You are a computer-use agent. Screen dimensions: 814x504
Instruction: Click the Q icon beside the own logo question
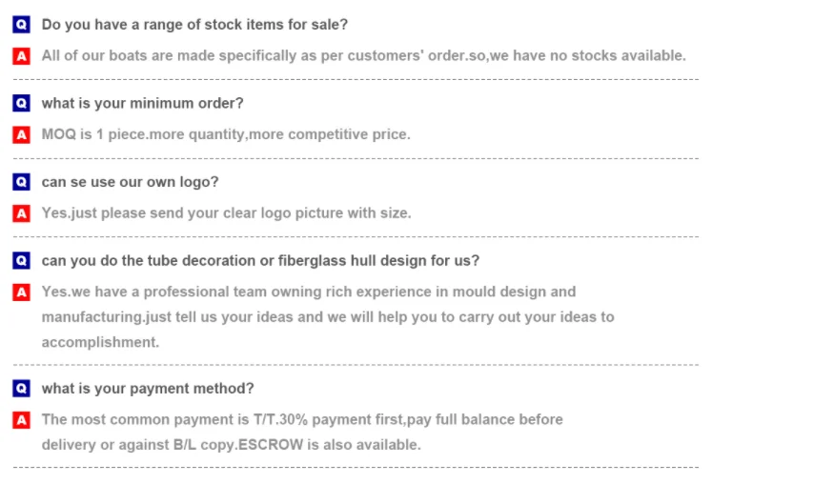pos(22,182)
